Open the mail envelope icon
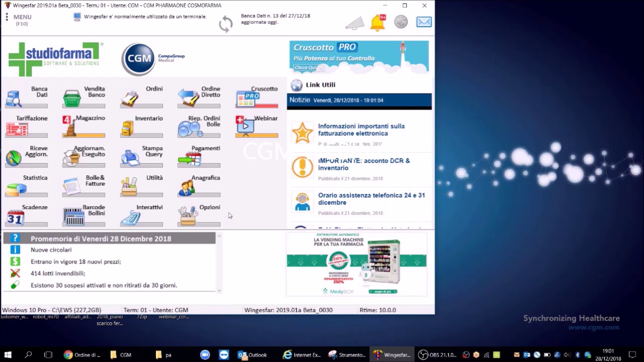Screen dimensions: 644x362 coord(424,22)
